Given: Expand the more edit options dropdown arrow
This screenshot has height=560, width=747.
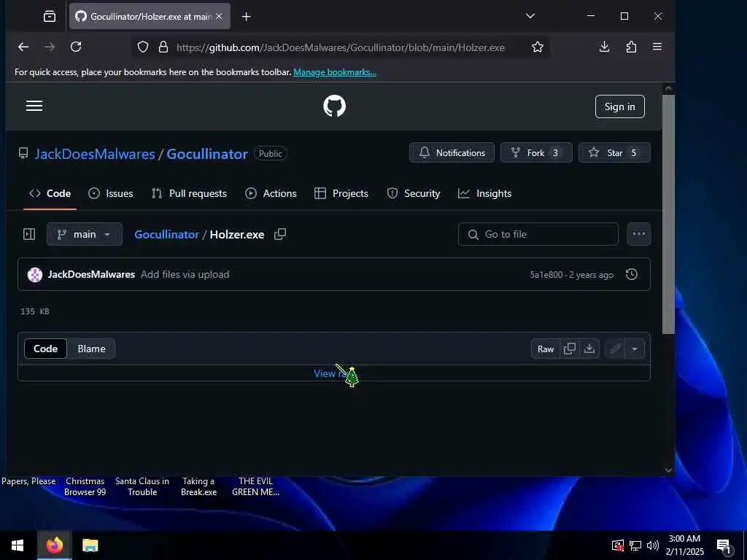Looking at the screenshot, I should 635,349.
